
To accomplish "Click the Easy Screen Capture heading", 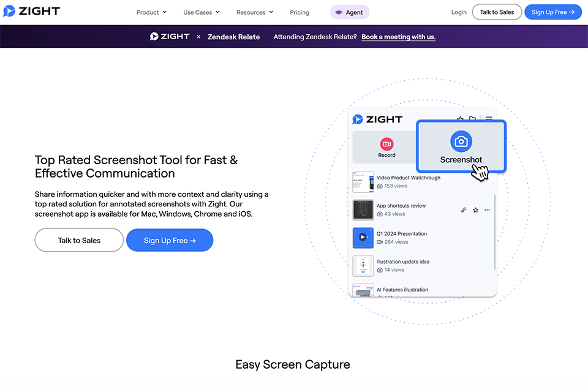I will [293, 364].
